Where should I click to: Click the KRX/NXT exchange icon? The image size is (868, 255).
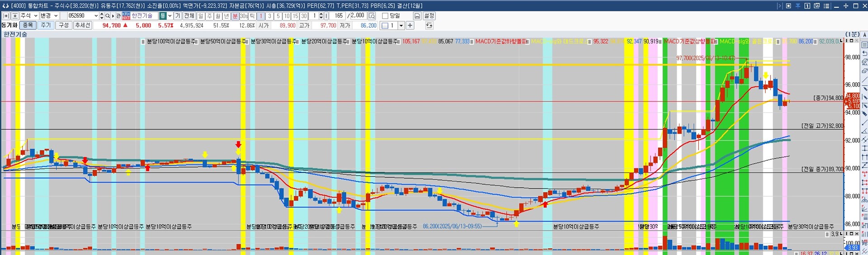coord(126,16)
